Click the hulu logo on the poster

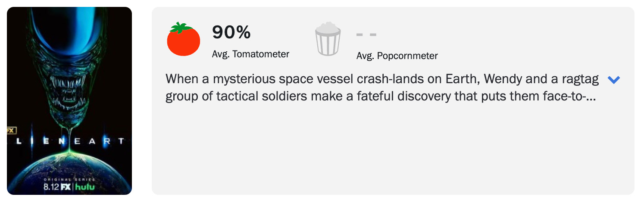86,187
